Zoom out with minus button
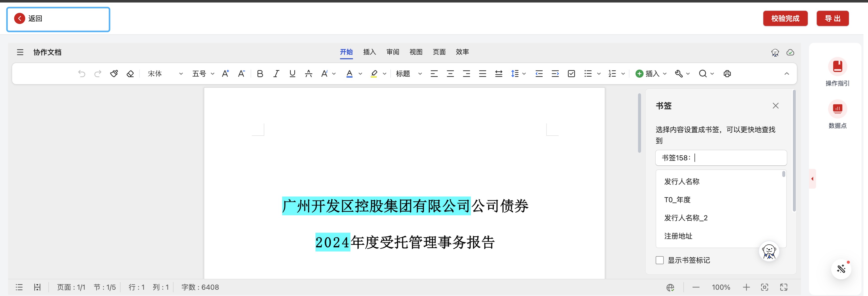 pyautogui.click(x=696, y=287)
